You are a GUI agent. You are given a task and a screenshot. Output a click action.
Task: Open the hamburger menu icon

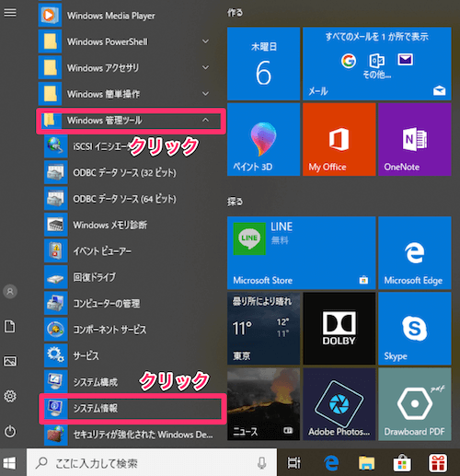point(10,13)
